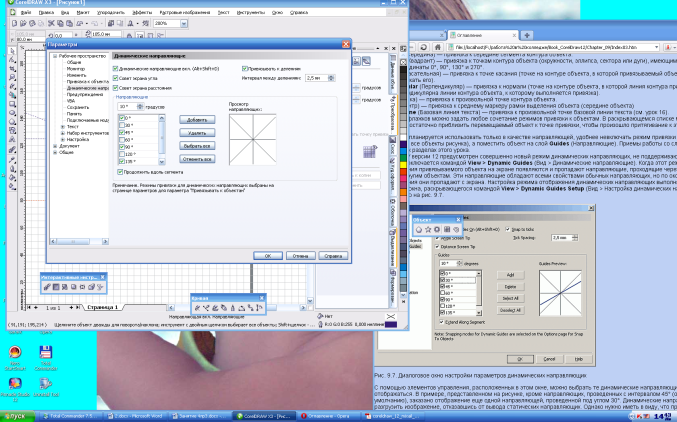Select the Ellipse tool in the toolbox
The image size is (677, 422).
[x=12, y=113]
